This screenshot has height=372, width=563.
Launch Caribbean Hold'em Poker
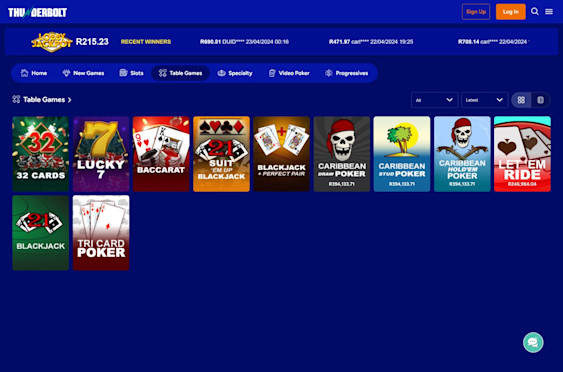pos(462,154)
